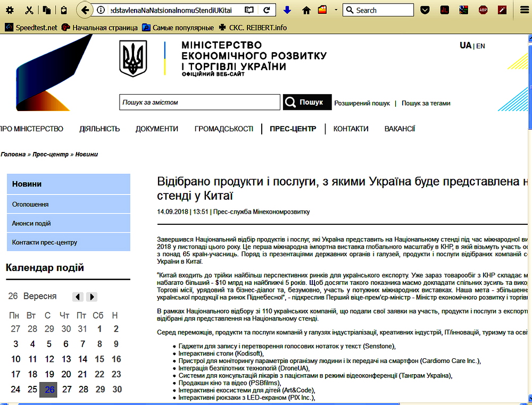Click the paste clipboard icon
This screenshot has width=532, height=405.
pos(63,10)
